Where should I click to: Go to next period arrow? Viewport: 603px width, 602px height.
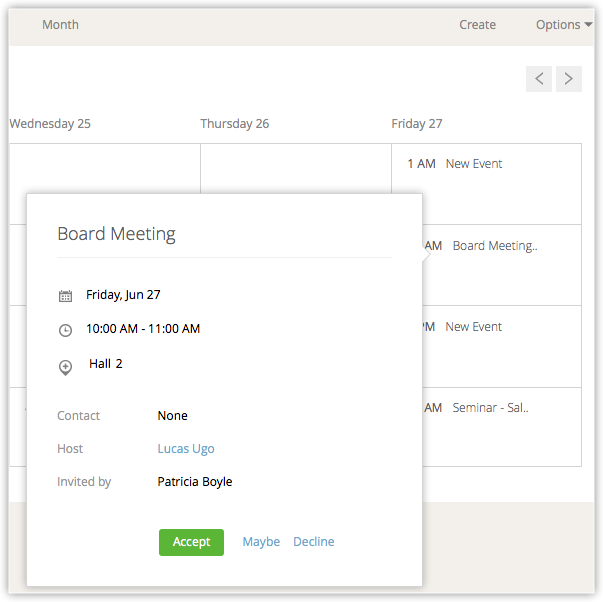click(569, 79)
